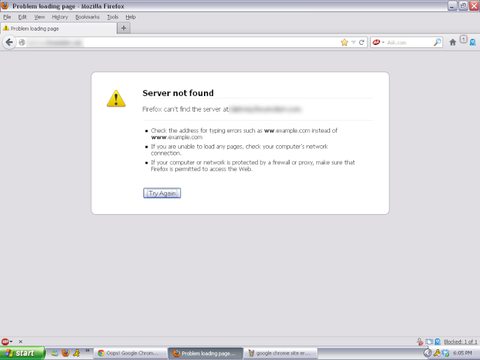Image resolution: width=480 pixels, height=360 pixels.
Task: Close the add-on bar with X
Action: coord(20,341)
